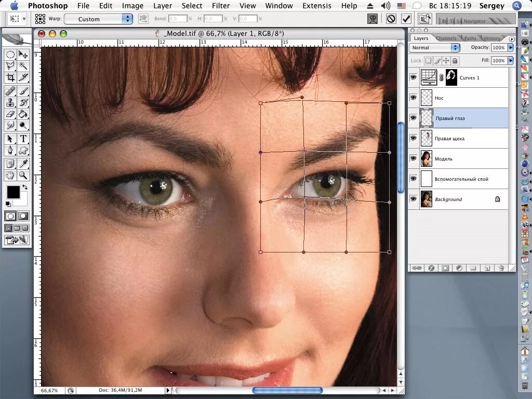Select the Crop tool
Screen dimensions: 532x399
10,77
